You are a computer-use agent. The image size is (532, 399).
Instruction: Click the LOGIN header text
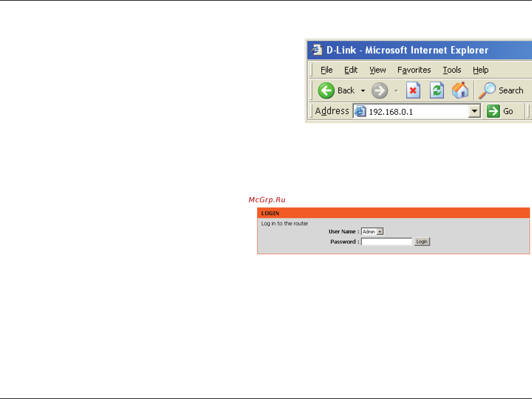click(x=270, y=213)
